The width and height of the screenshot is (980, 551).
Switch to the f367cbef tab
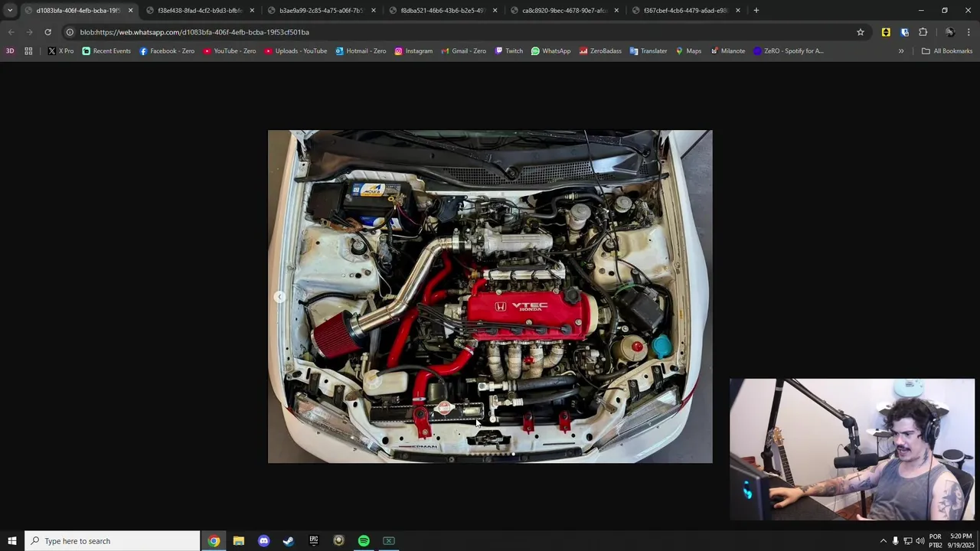[684, 11]
